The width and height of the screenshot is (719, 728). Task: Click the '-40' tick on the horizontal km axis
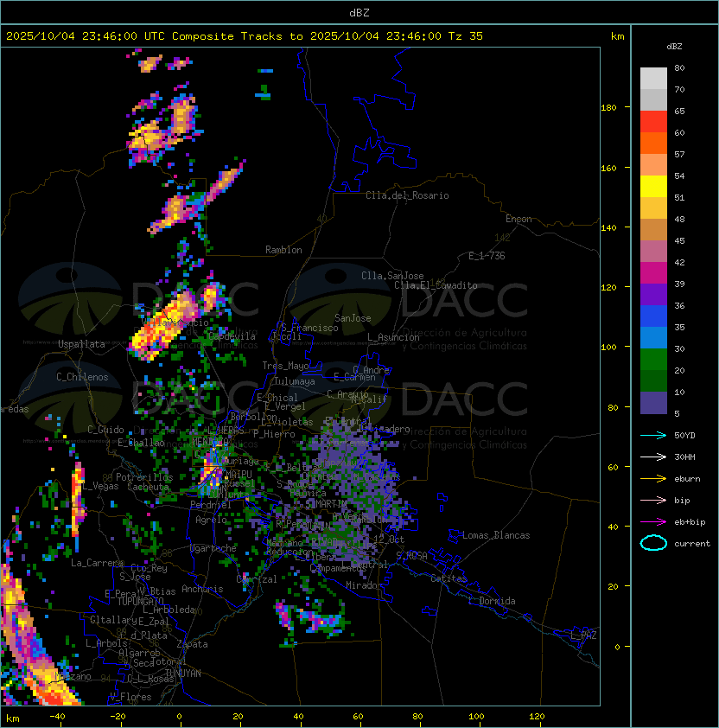(x=57, y=717)
